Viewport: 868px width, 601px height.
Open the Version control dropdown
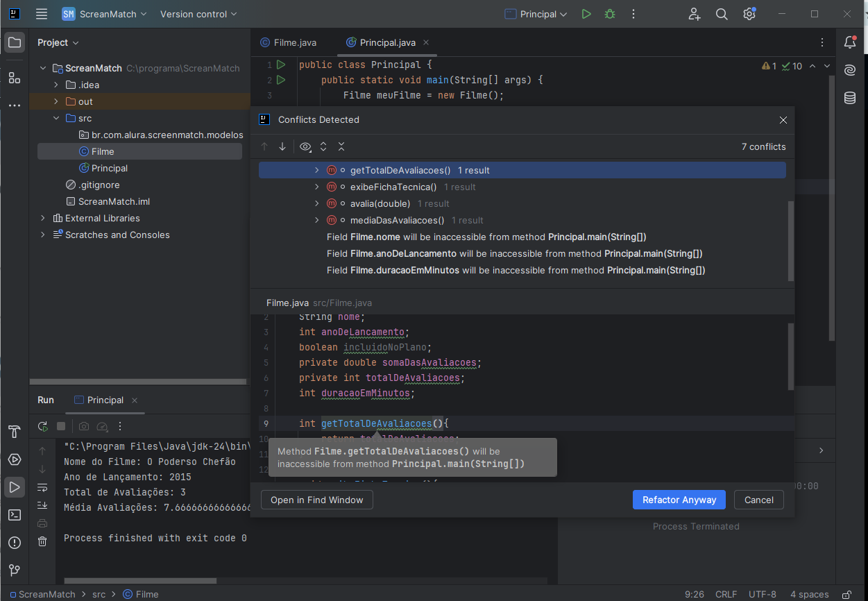tap(198, 14)
